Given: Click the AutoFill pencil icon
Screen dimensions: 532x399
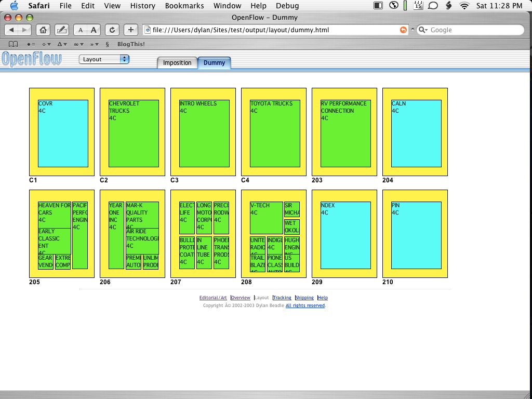Looking at the screenshot, I should (61, 30).
